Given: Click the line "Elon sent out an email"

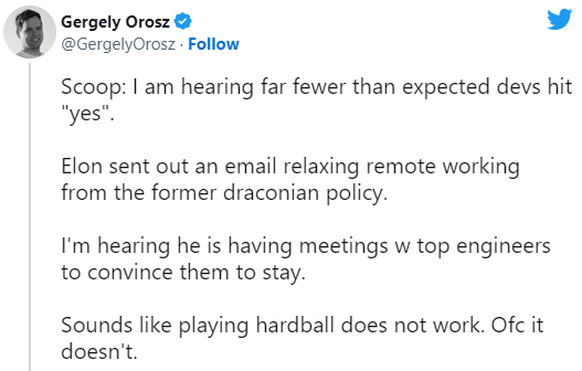Looking at the screenshot, I should (x=290, y=167).
